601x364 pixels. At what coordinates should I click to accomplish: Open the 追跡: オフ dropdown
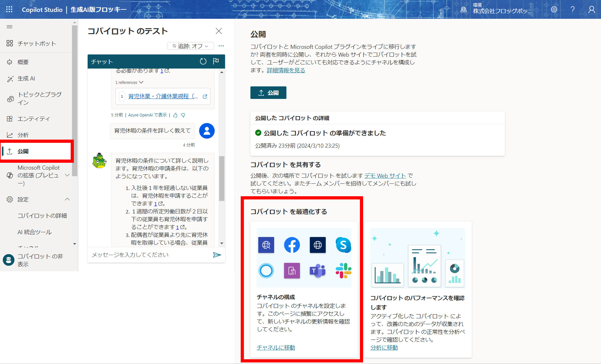tap(190, 46)
